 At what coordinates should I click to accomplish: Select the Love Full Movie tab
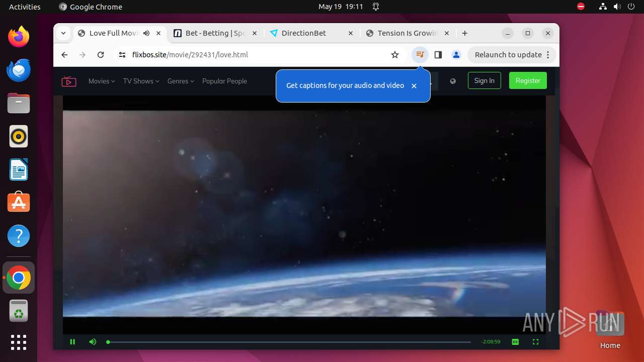click(x=114, y=33)
